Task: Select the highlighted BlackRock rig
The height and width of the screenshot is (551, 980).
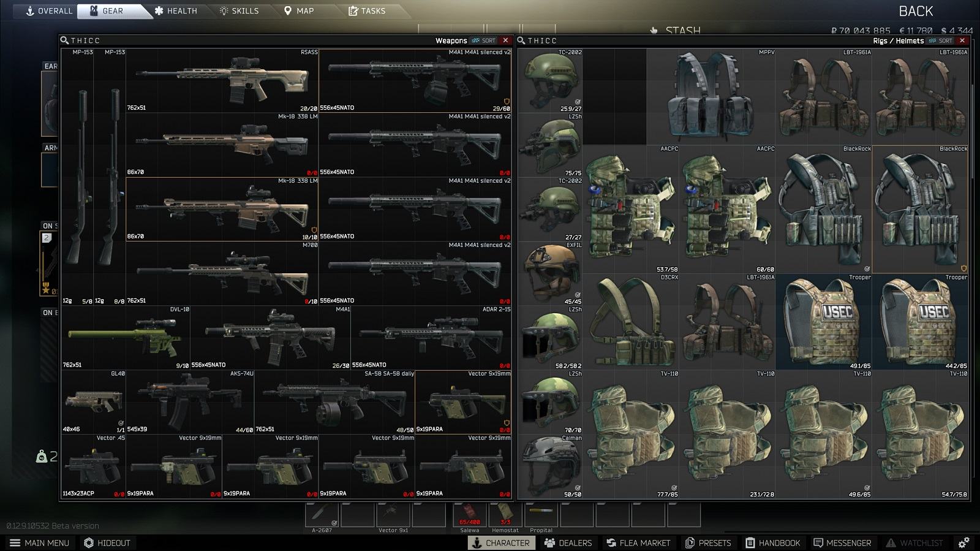Action: (920, 210)
